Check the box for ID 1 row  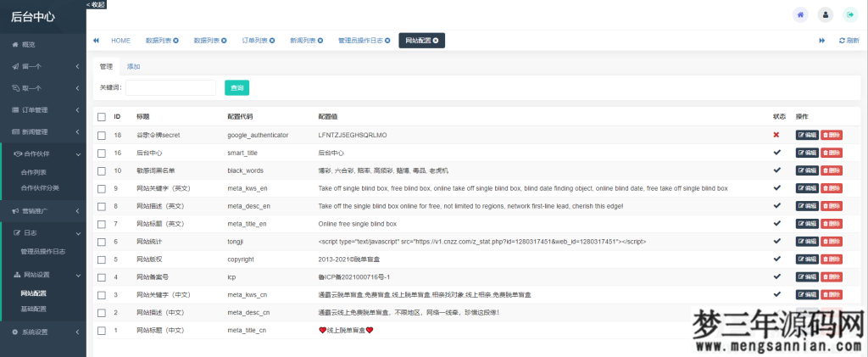click(102, 331)
